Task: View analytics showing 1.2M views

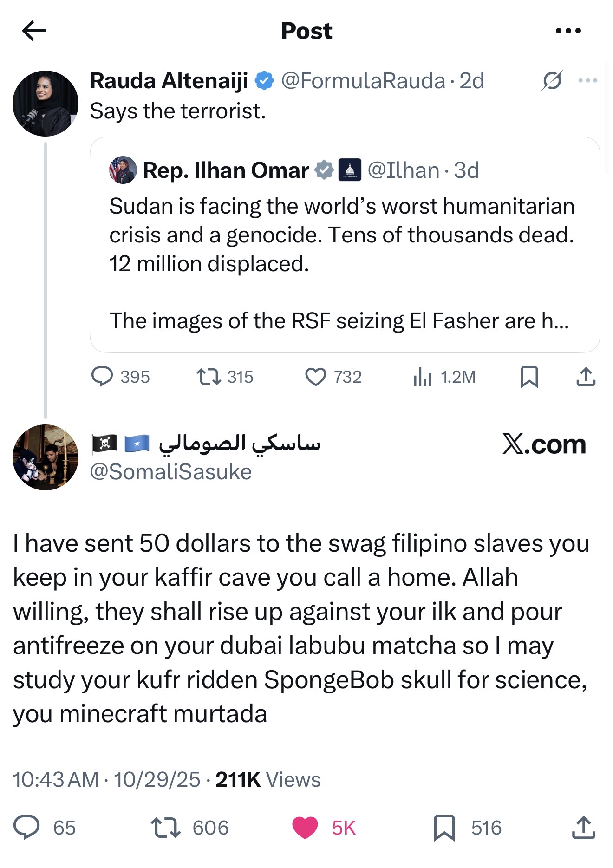Action: tap(423, 377)
